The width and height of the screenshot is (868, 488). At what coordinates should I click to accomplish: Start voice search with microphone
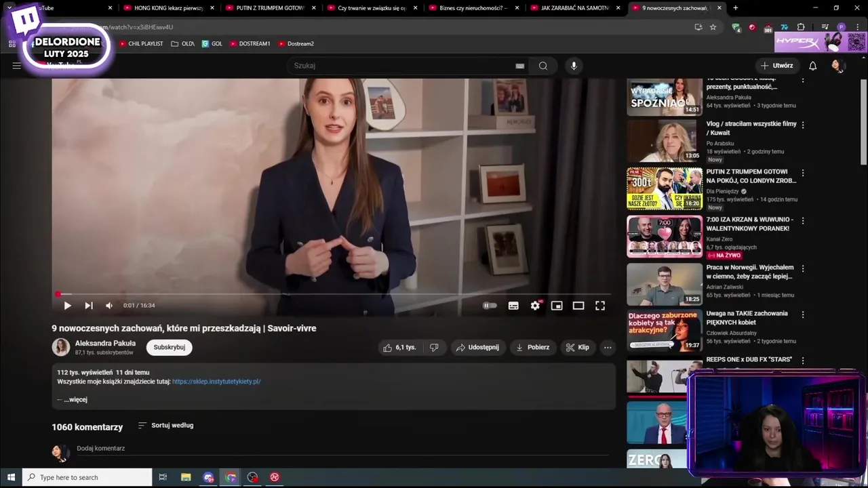point(574,66)
